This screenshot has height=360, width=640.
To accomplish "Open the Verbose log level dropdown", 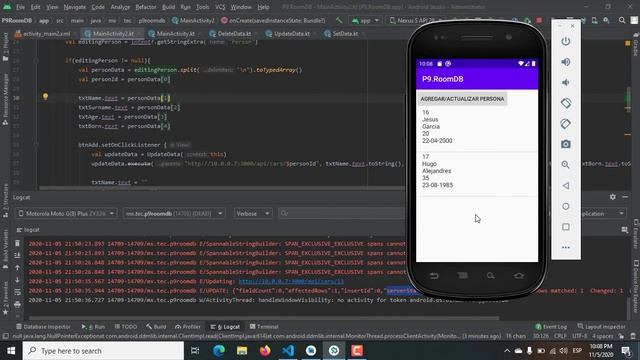I will click(x=252, y=213).
